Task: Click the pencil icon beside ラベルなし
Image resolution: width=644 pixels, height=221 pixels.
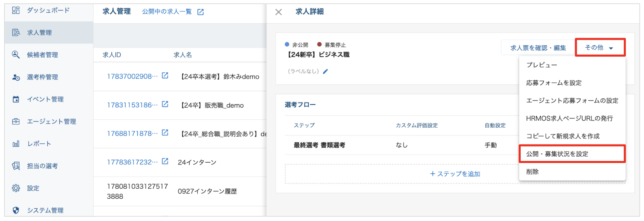Action: point(325,71)
